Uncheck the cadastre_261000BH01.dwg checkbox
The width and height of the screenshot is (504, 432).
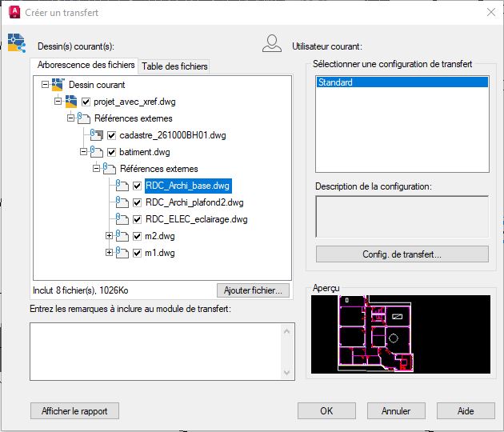click(x=112, y=135)
